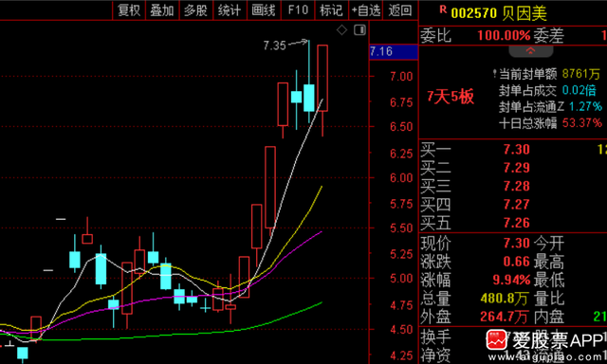
Task: Select 叠加 in the top toolbar
Action: tap(162, 10)
